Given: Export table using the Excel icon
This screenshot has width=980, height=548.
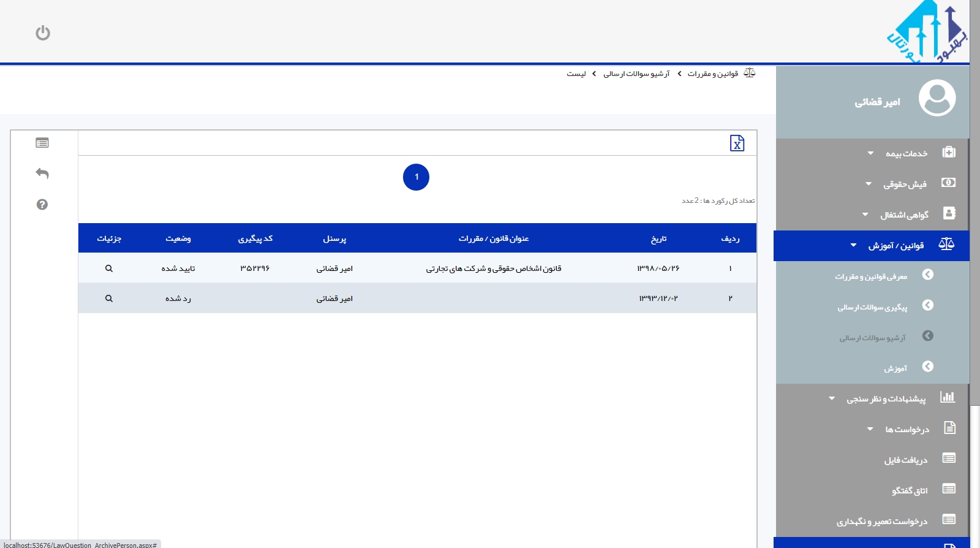Looking at the screenshot, I should click(x=737, y=143).
